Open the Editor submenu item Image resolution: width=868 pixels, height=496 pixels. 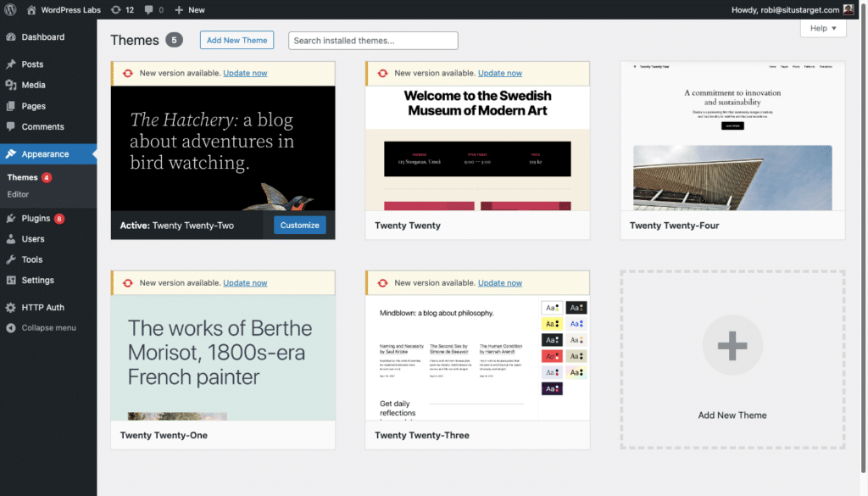pyautogui.click(x=18, y=194)
